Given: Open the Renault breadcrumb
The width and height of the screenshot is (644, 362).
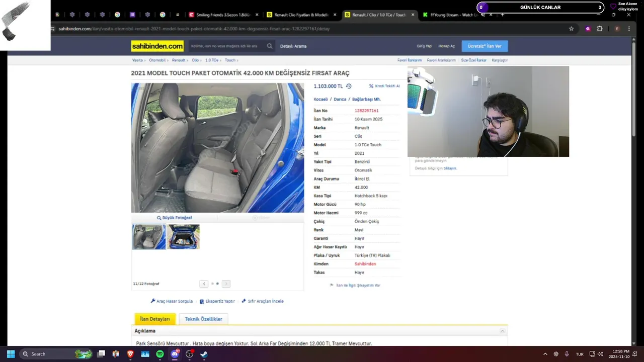Looking at the screenshot, I should (179, 60).
